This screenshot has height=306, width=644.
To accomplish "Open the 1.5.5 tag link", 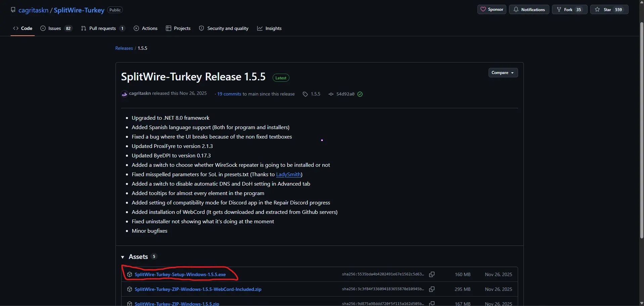I will 315,94.
